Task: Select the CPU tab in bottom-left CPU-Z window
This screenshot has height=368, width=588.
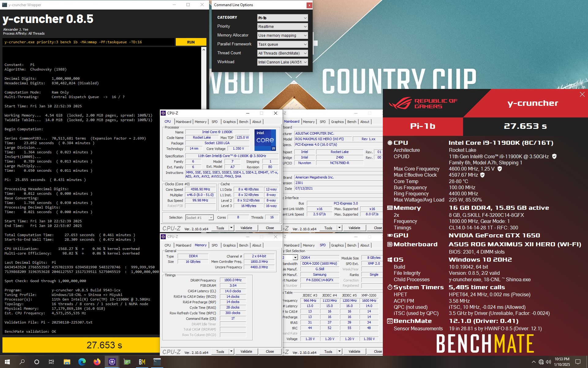Action: (168, 245)
